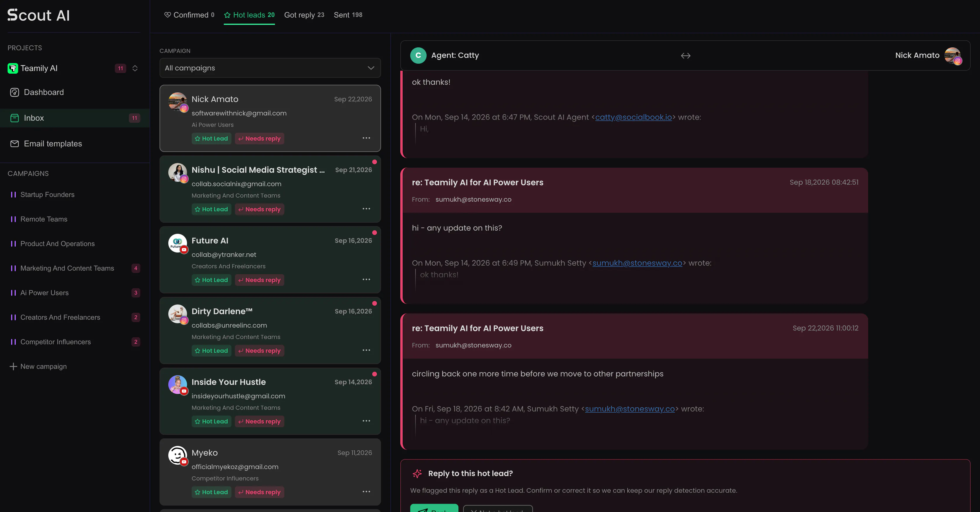Open the catty@socialbook.io email link
980x512 pixels.
click(633, 117)
